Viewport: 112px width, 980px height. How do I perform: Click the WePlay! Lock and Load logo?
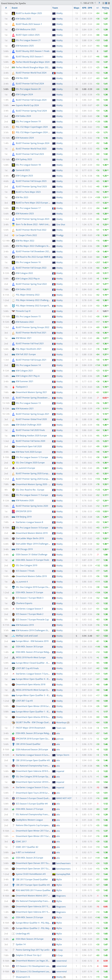pyautogui.click(x=13, y=636)
